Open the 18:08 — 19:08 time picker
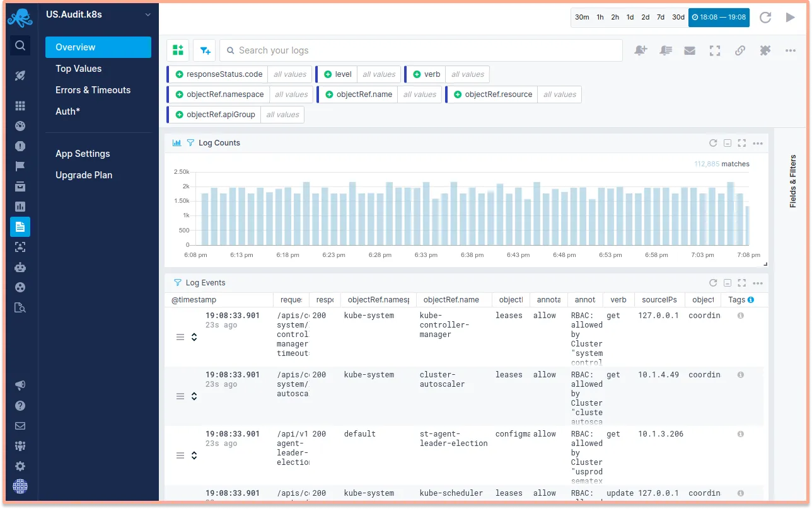Image resolution: width=812 pixels, height=509 pixels. tap(719, 18)
